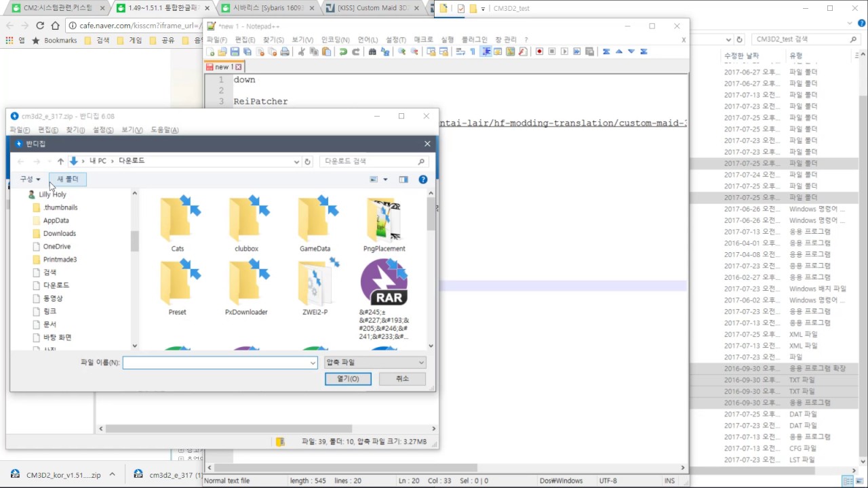Image resolution: width=868 pixels, height=488 pixels.
Task: Open file name combo dropdown arrow
Action: coord(313,363)
